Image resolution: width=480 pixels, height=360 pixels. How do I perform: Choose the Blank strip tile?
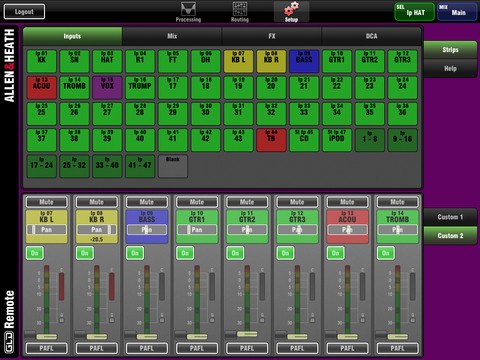pos(173,166)
